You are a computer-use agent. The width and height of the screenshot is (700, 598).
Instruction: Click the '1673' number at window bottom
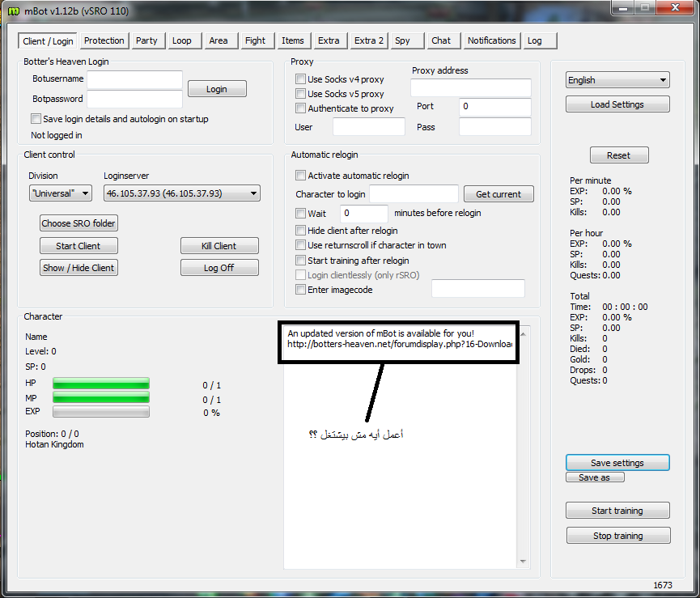click(x=663, y=585)
